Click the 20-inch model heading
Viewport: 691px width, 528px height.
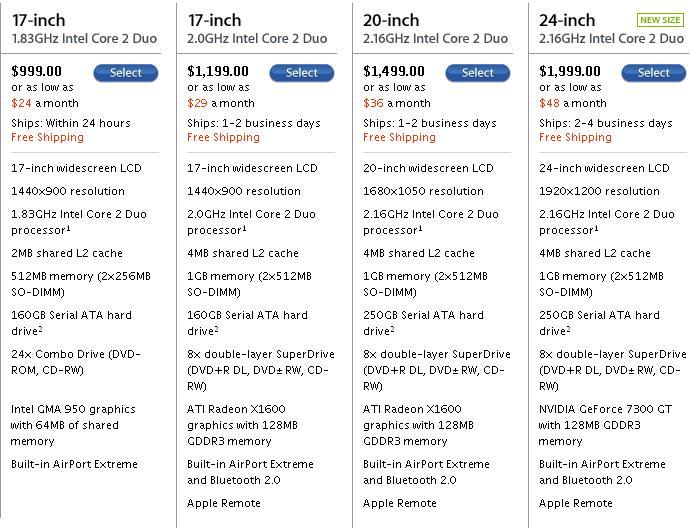pyautogui.click(x=391, y=20)
